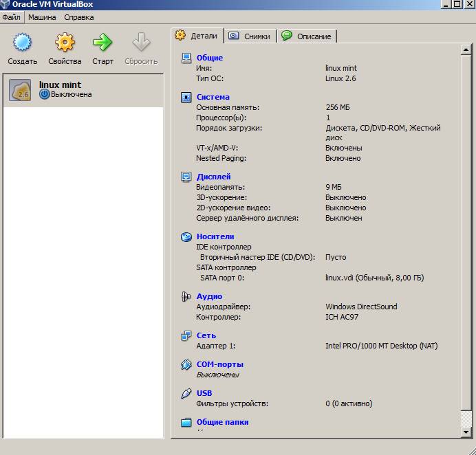Screen dimensions: 476x455
Task: Switch to the Снимки tab
Action: coord(250,36)
